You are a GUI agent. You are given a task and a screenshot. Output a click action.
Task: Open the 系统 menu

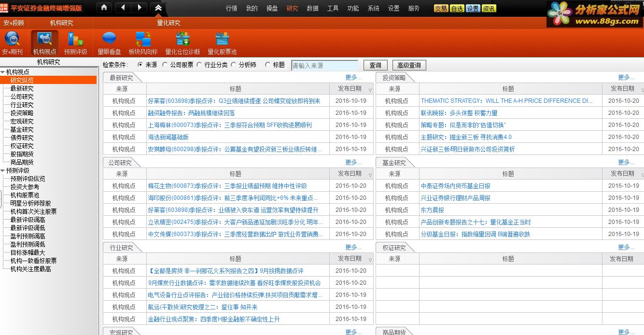(374, 8)
